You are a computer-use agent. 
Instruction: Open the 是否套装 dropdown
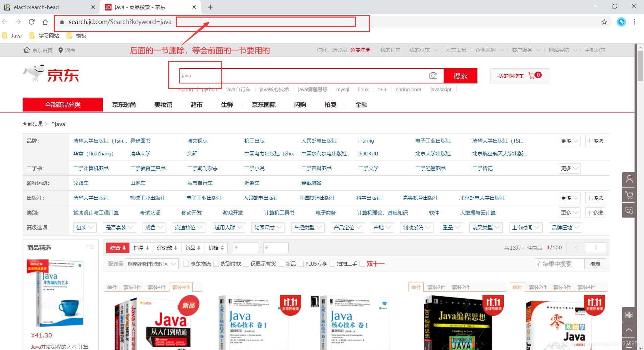[119, 227]
